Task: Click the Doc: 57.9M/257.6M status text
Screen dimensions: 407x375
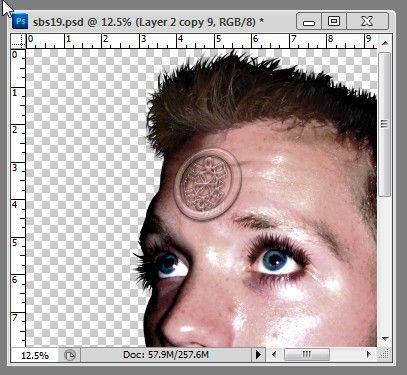Action: click(166, 354)
